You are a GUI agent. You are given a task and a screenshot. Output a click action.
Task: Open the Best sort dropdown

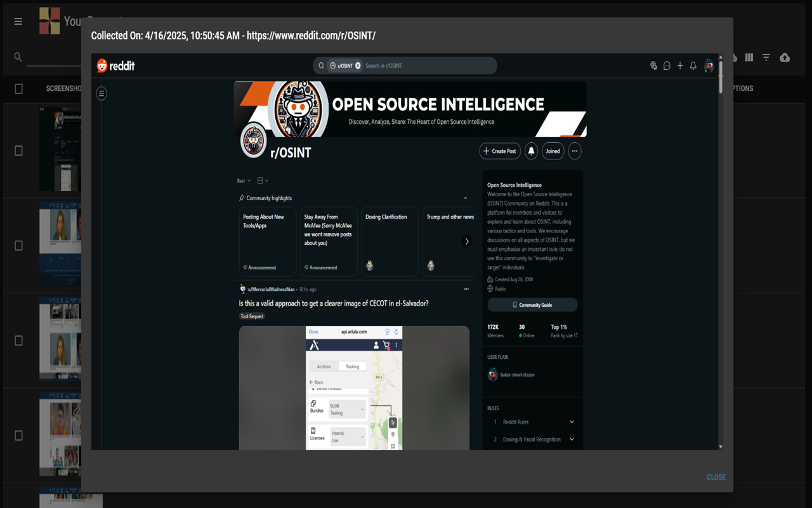click(x=244, y=181)
